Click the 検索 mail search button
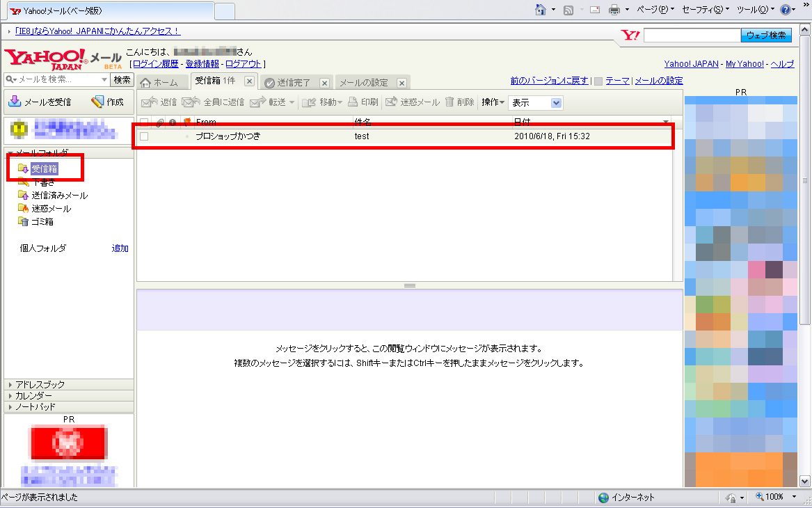This screenshot has width=812, height=508. (x=122, y=79)
